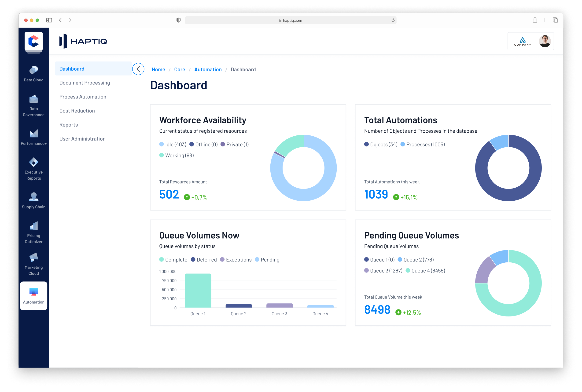Toggle the Deferred legend in Queue Volumes

point(204,260)
